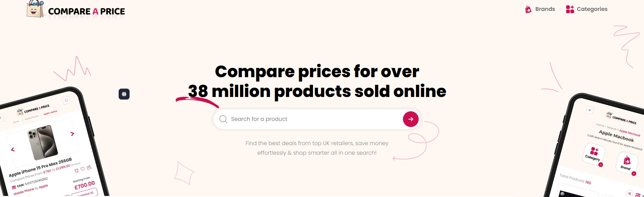Click the magnifier icon in search bar
Viewport: 644px width, 197px height.
tap(223, 119)
